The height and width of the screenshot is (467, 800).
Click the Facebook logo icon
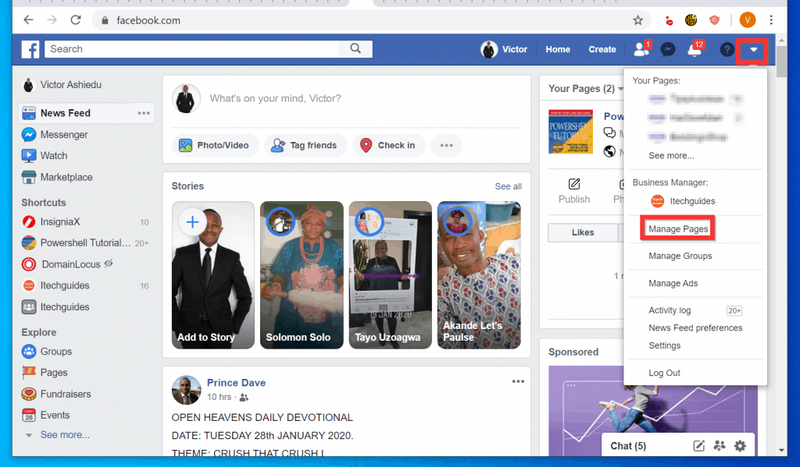click(x=30, y=50)
